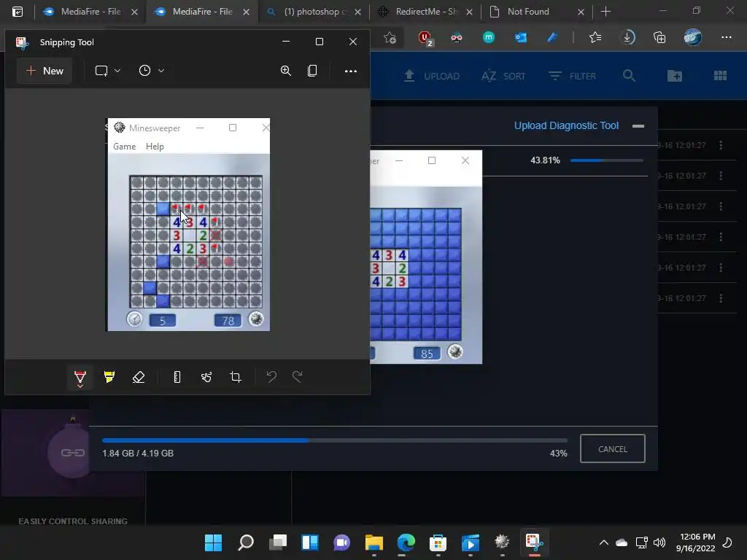Select the ballpoint pen tool
747x560 pixels.
[80, 378]
